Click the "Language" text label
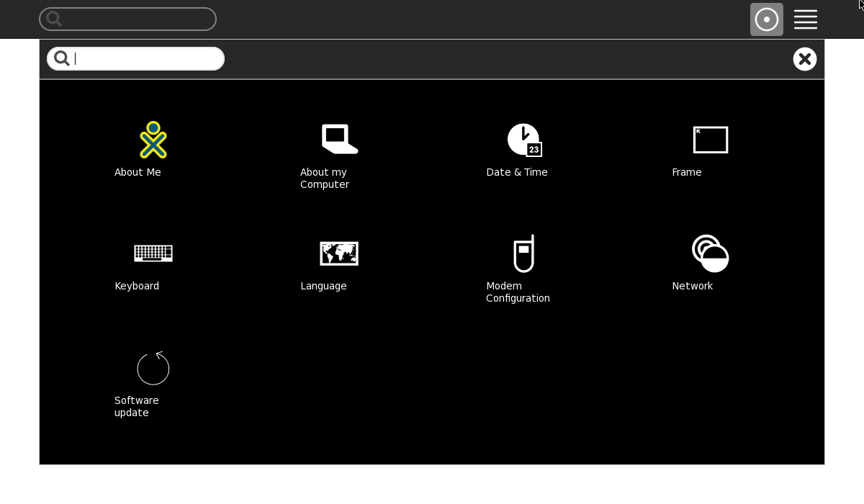The height and width of the screenshot is (504, 864). (x=323, y=286)
